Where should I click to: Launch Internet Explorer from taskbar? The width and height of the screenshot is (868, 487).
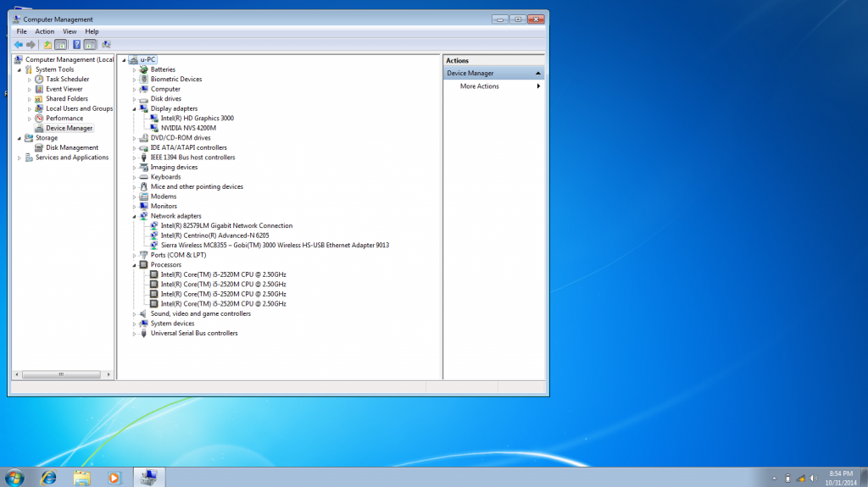click(x=48, y=477)
